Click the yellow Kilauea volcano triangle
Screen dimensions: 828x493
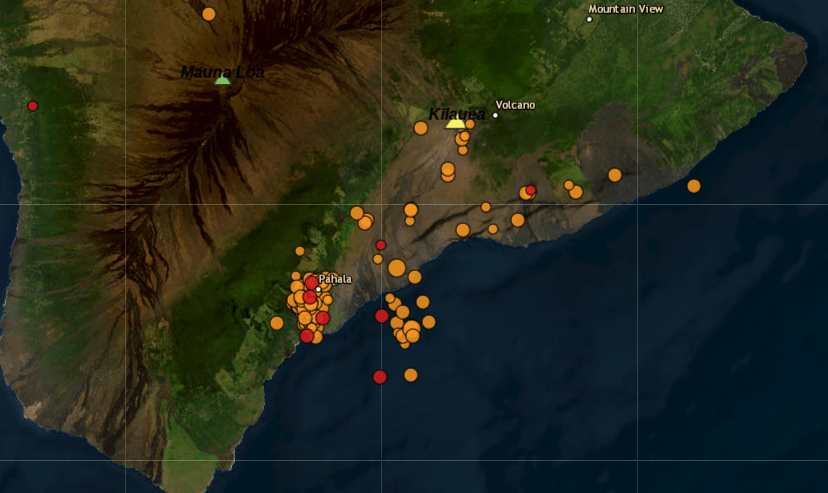click(455, 124)
